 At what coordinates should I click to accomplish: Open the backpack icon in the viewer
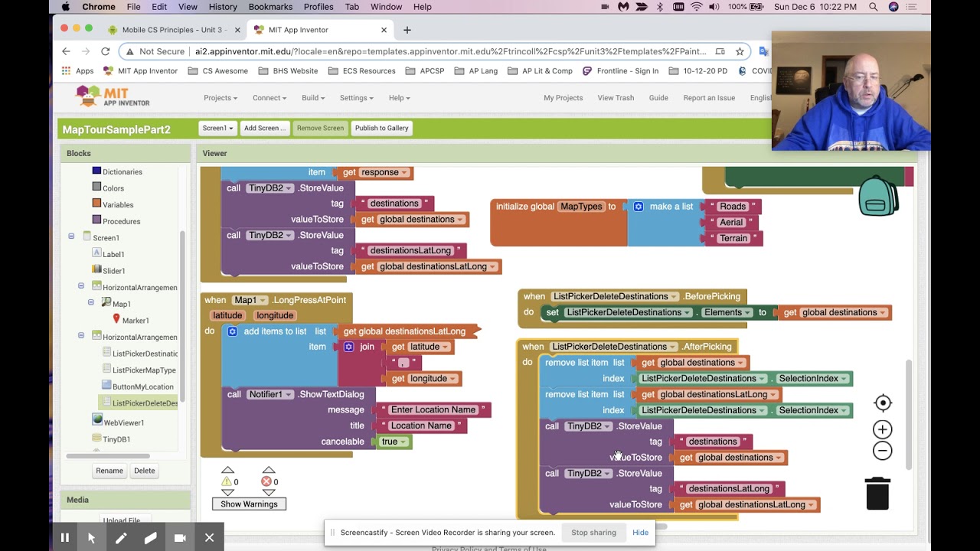tap(878, 196)
